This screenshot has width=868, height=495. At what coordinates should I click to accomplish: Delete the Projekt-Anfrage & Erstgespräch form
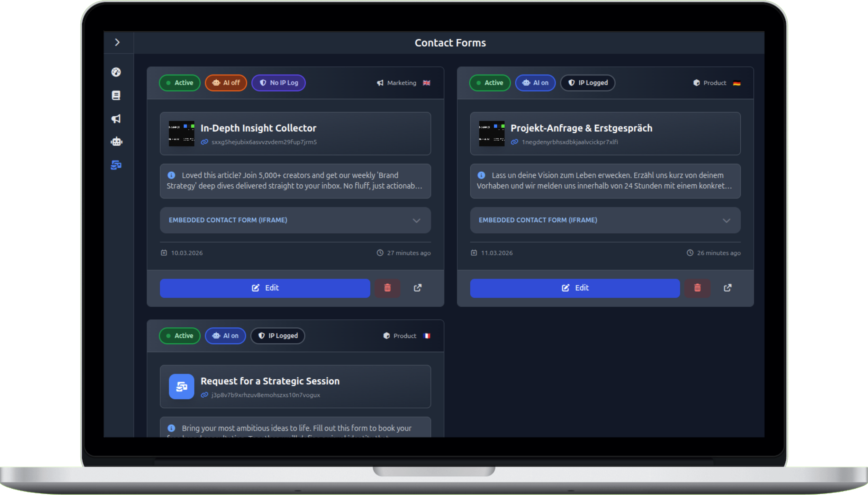pos(697,288)
